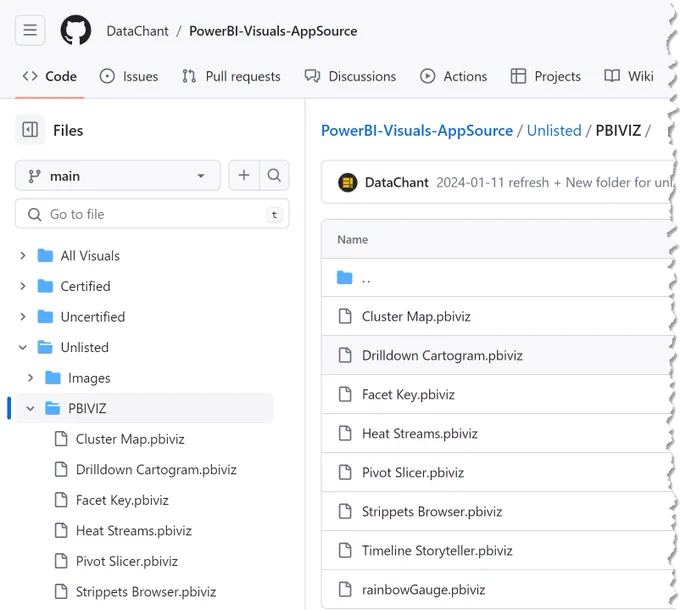The width and height of the screenshot is (680, 610).
Task: Click file icon beside Timeline Storyteller.pbiviz
Action: coord(345,551)
